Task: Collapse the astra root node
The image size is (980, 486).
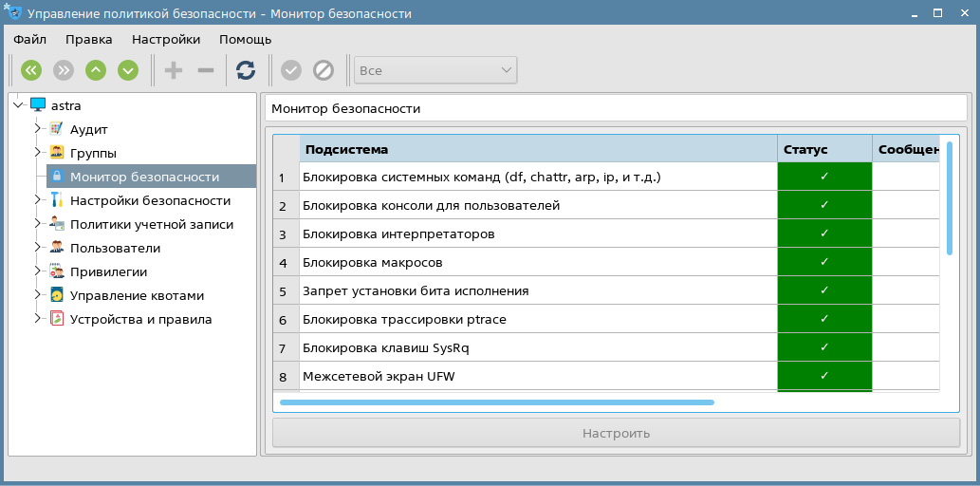Action: point(18,105)
